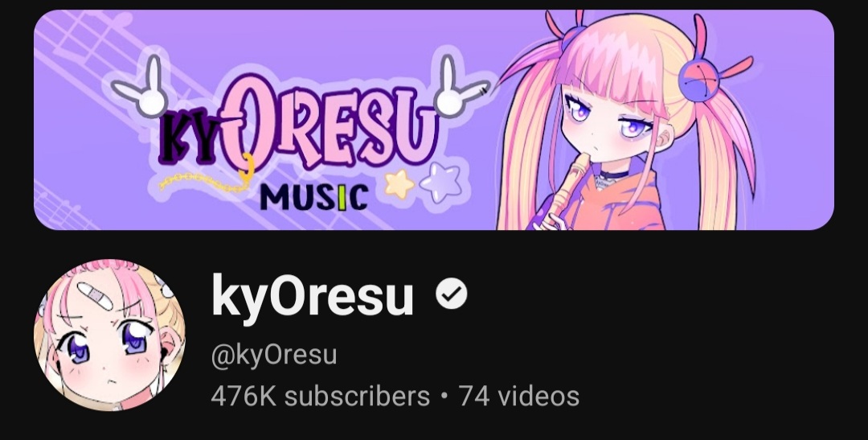Click the purple star beside MUSIC

pos(441,183)
